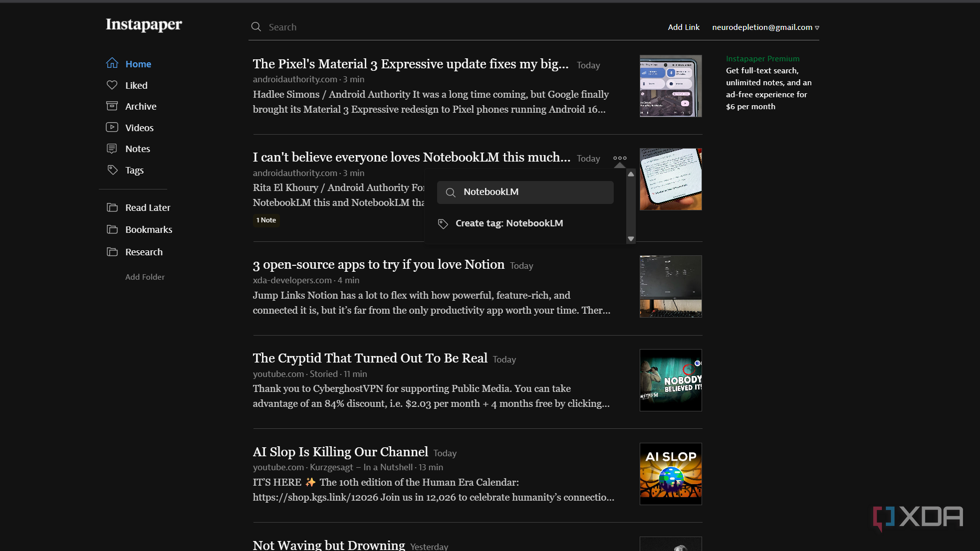Expand the neurodepletion@gmail.com account dropdown
The image size is (980, 551).
[x=765, y=27]
